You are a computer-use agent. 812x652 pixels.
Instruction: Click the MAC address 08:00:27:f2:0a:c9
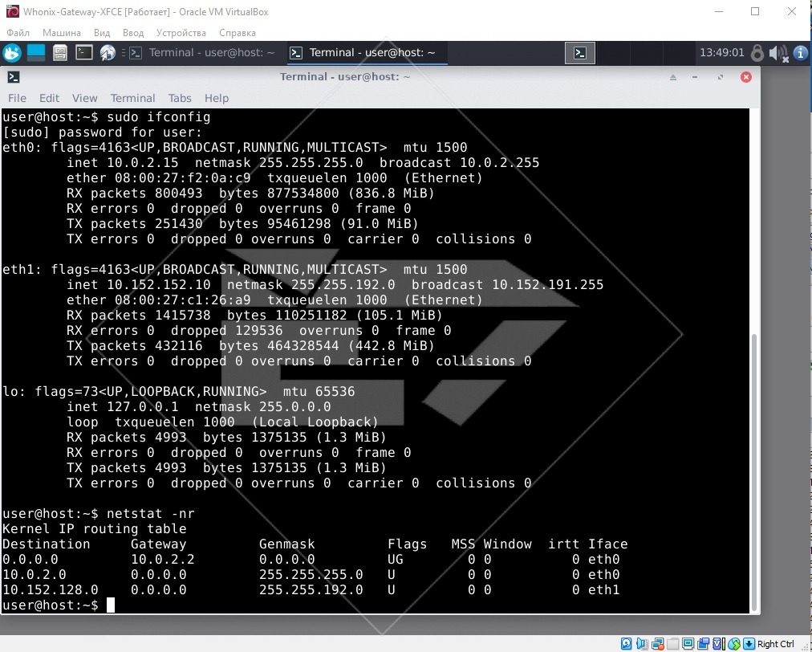(x=183, y=178)
